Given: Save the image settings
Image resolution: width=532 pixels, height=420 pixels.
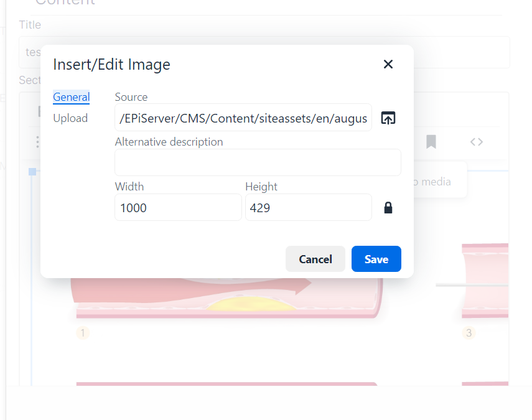Looking at the screenshot, I should 376,259.
